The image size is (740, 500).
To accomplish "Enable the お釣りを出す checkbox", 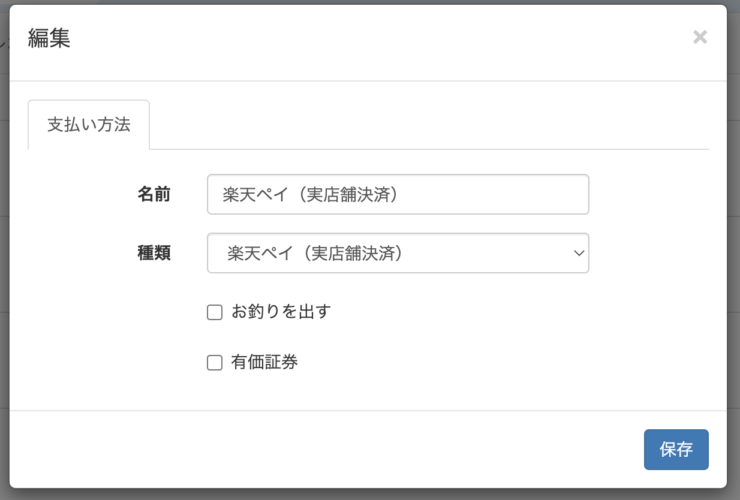I will pos(215,312).
